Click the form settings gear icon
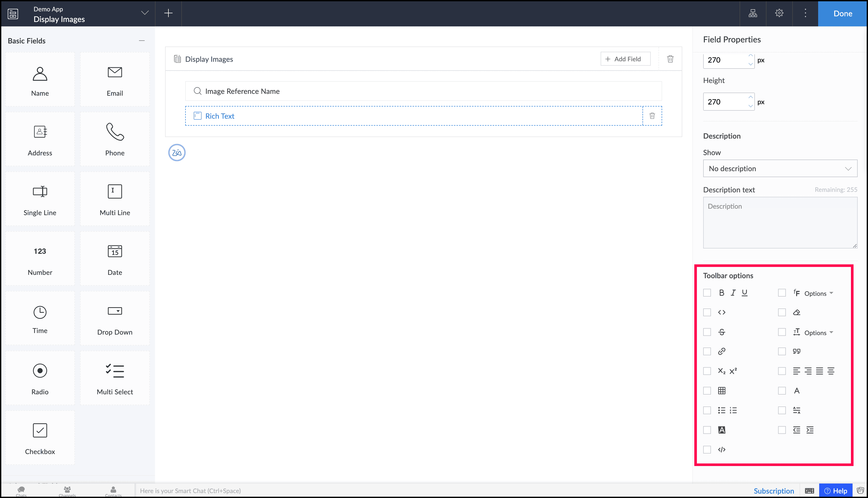This screenshot has height=498, width=868. pyautogui.click(x=779, y=13)
